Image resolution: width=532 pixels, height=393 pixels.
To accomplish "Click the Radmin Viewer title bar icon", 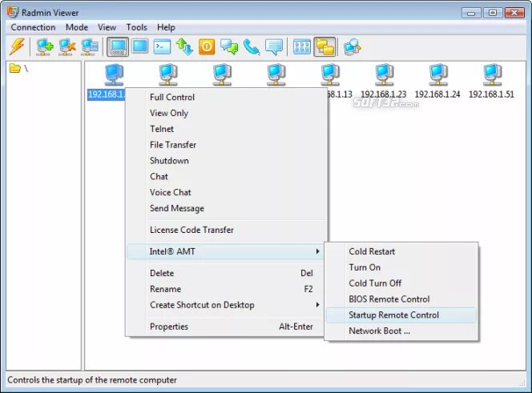I will (13, 12).
